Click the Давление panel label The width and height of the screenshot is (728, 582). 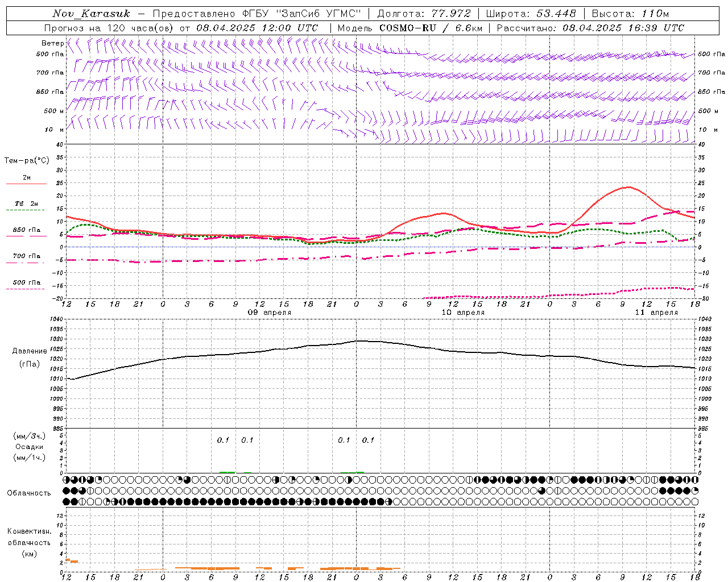point(30,351)
